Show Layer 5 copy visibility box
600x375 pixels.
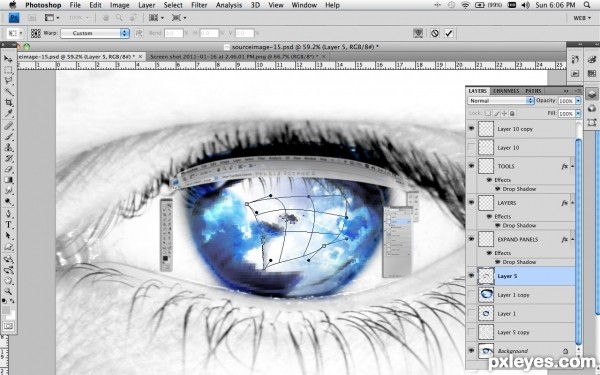[x=471, y=332]
